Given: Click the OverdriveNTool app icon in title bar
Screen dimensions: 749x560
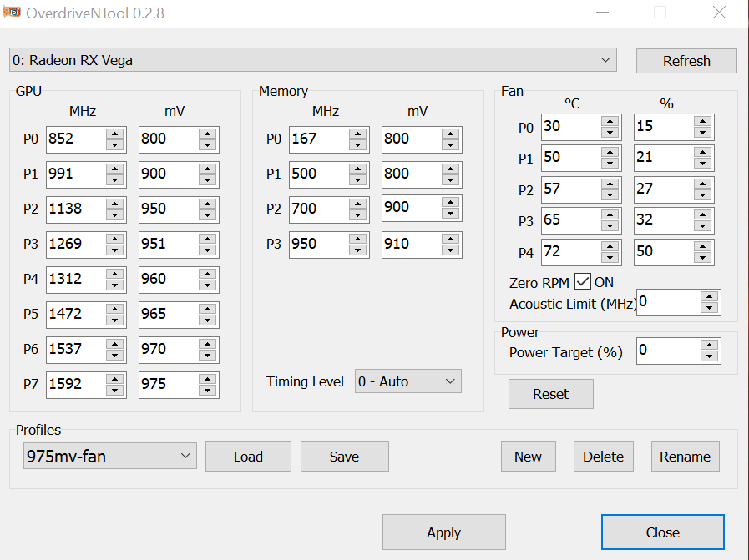Looking at the screenshot, I should pyautogui.click(x=12, y=12).
